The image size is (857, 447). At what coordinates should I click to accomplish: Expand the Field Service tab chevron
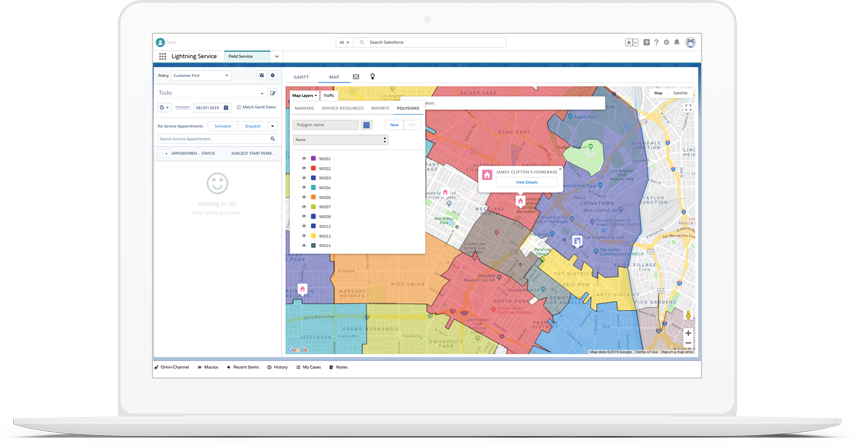[277, 56]
